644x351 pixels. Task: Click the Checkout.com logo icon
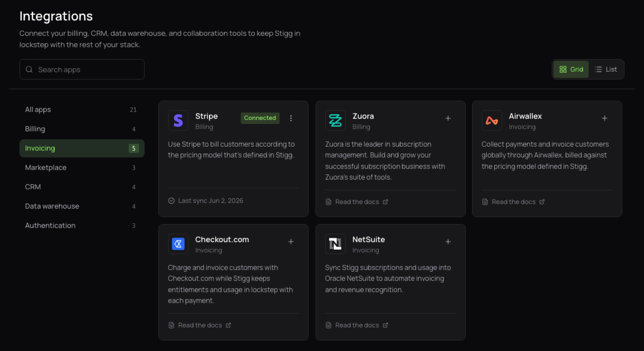pyautogui.click(x=178, y=244)
